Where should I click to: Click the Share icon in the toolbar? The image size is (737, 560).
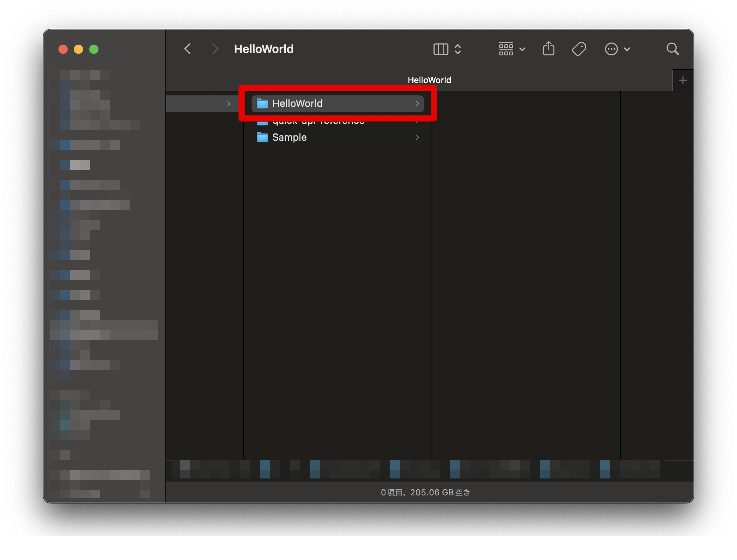pos(549,48)
